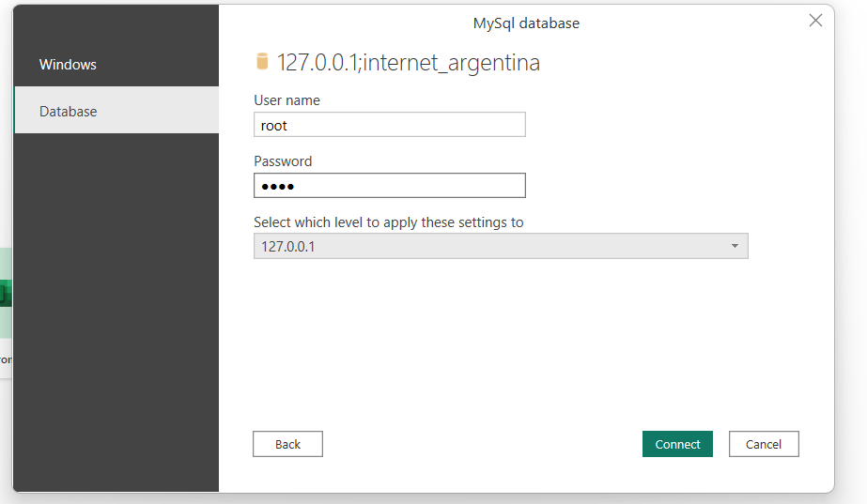
Task: Click the dropdown arrow of level selector
Action: (x=735, y=246)
